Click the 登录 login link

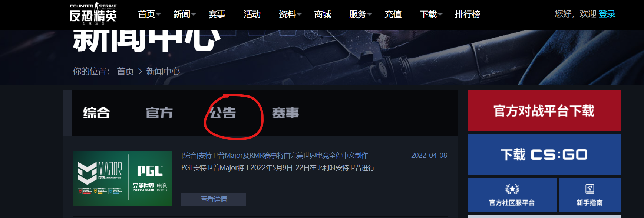[x=607, y=14]
